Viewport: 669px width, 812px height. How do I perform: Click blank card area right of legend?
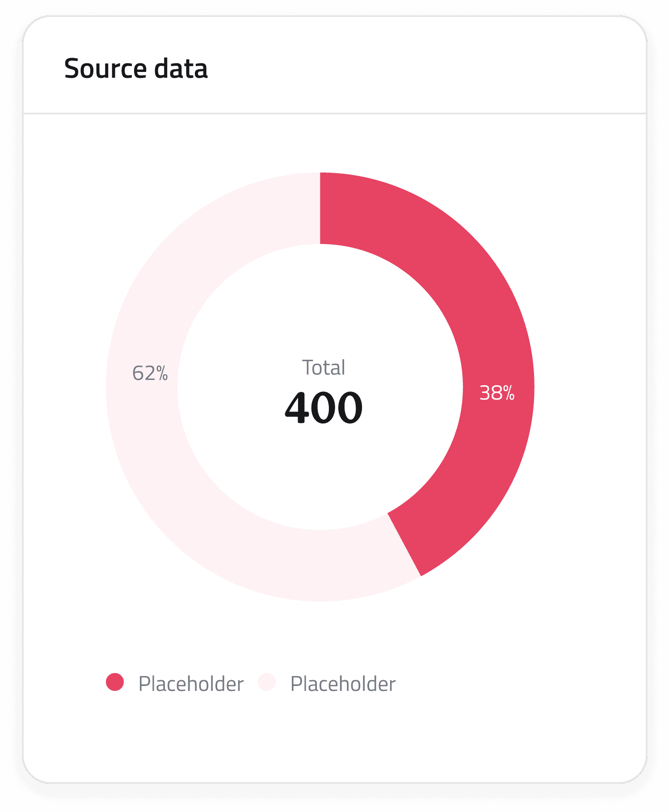514,684
